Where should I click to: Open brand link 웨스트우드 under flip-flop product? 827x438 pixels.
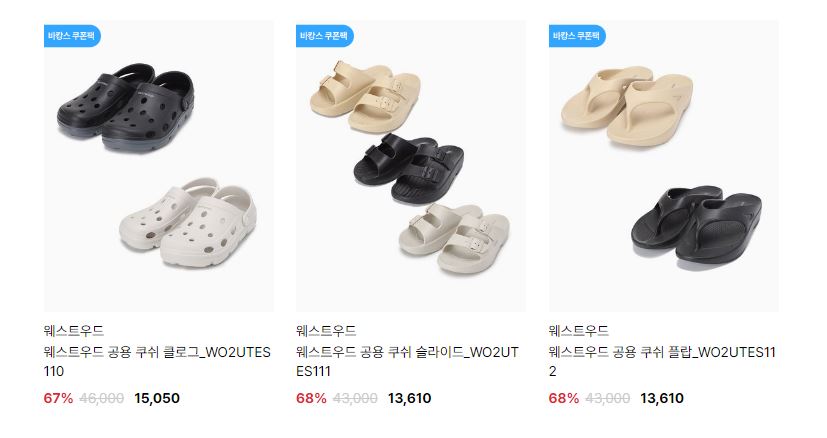pos(579,331)
